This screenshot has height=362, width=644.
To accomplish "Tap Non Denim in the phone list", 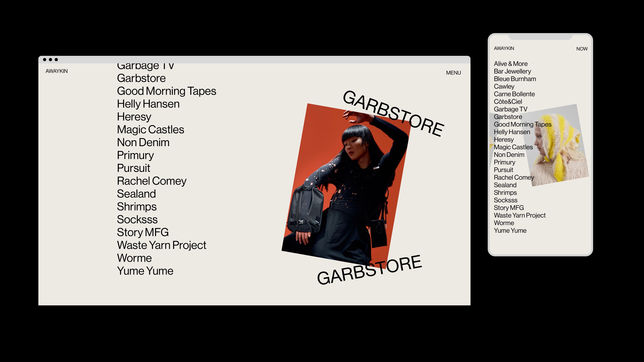I will tap(509, 155).
